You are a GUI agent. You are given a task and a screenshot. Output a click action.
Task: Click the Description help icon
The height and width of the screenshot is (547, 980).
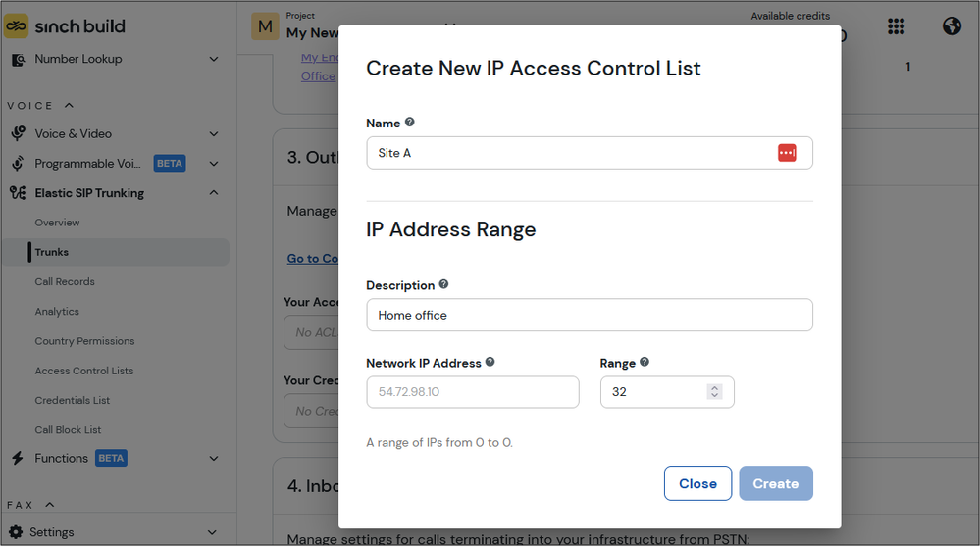[443, 284]
